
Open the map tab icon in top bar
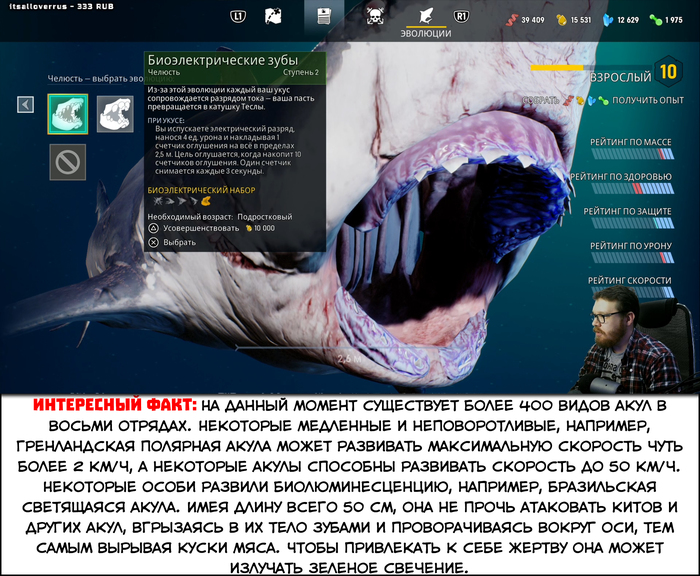point(273,16)
